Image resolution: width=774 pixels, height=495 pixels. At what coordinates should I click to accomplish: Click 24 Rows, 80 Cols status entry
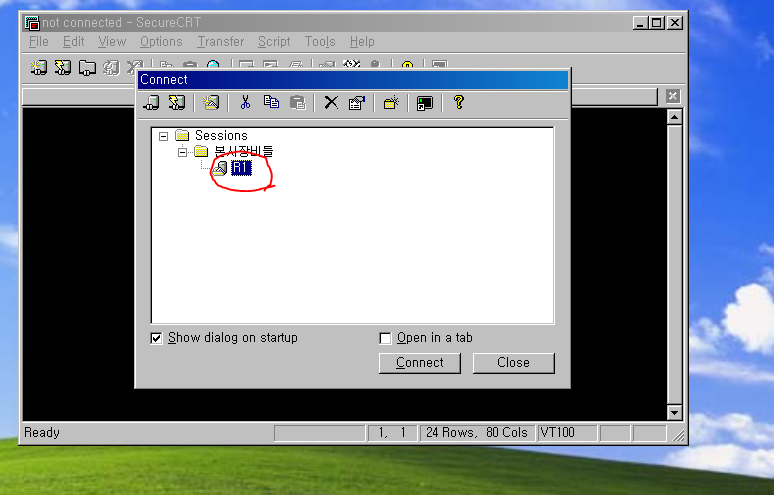point(476,433)
